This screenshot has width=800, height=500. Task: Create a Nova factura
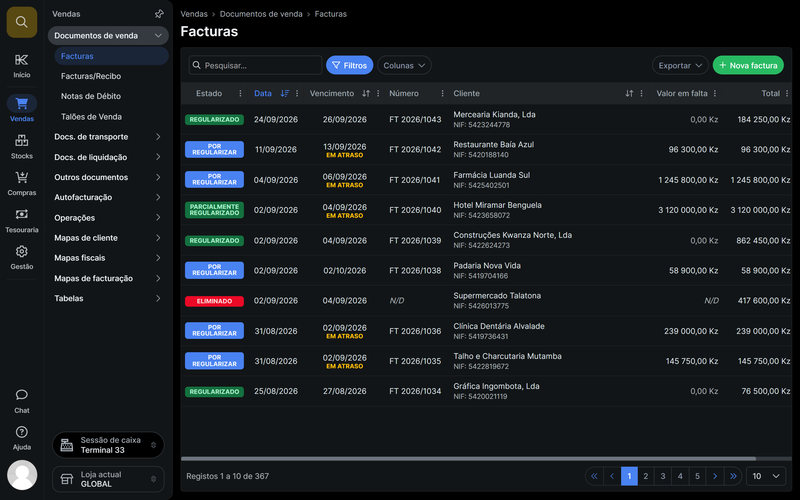pos(748,65)
